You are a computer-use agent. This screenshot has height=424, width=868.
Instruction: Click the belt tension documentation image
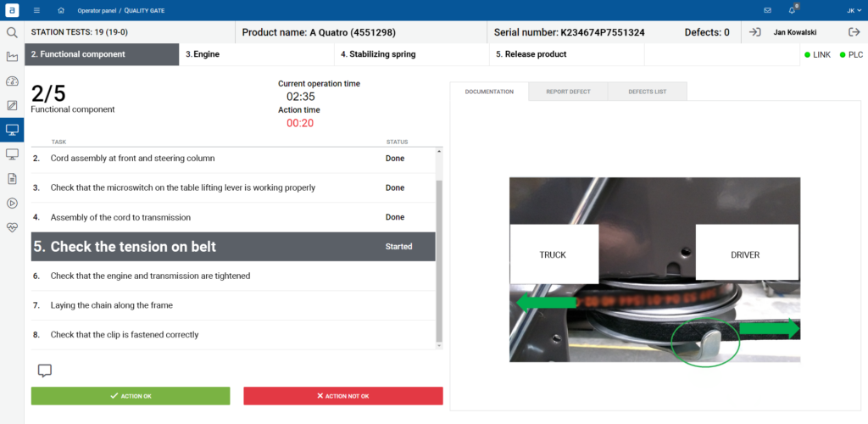click(x=655, y=270)
